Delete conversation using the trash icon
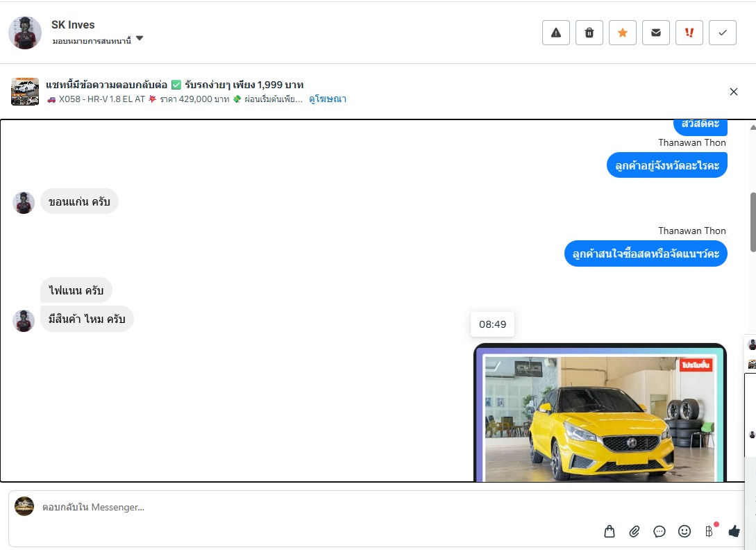 (x=589, y=33)
